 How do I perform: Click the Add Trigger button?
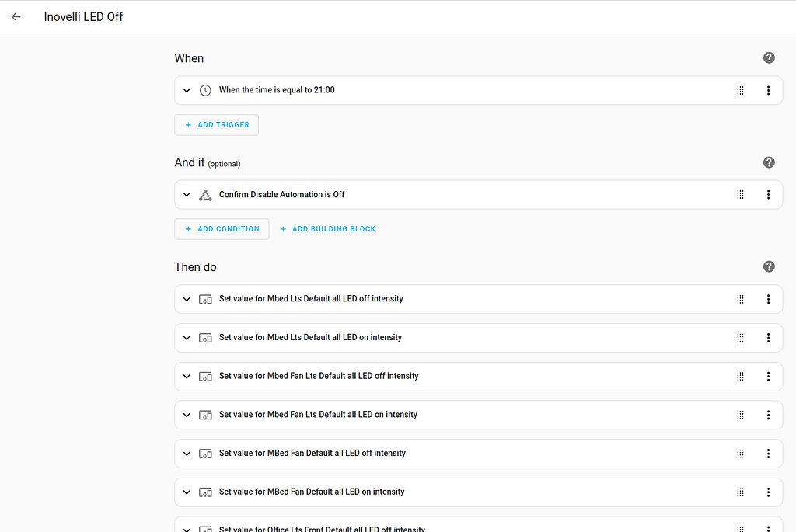[216, 125]
